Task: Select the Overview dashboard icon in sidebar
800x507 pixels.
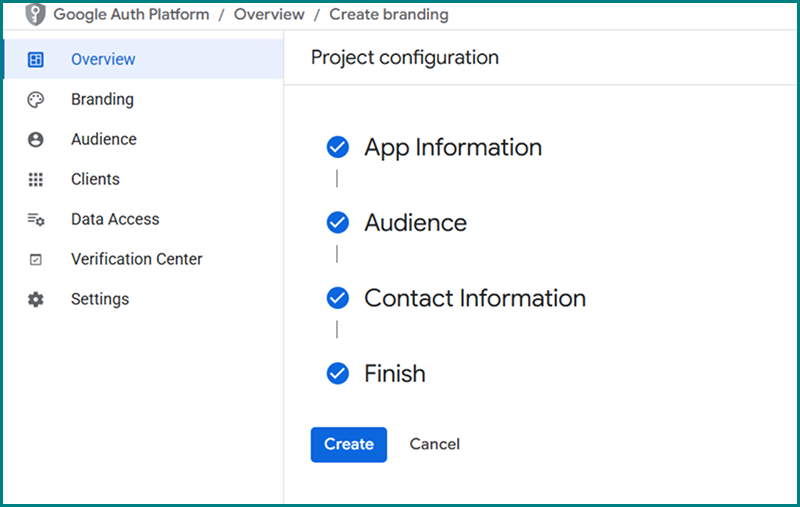Action: click(36, 60)
